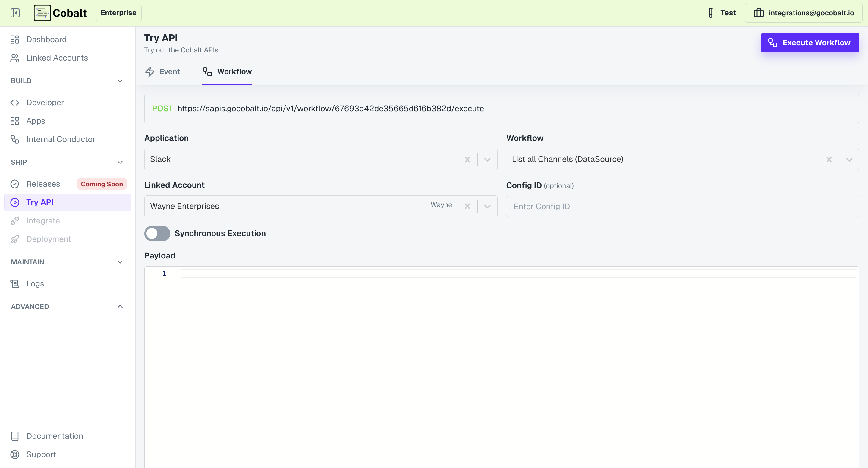Click the Execute Workflow button
The image size is (868, 468).
click(810, 43)
